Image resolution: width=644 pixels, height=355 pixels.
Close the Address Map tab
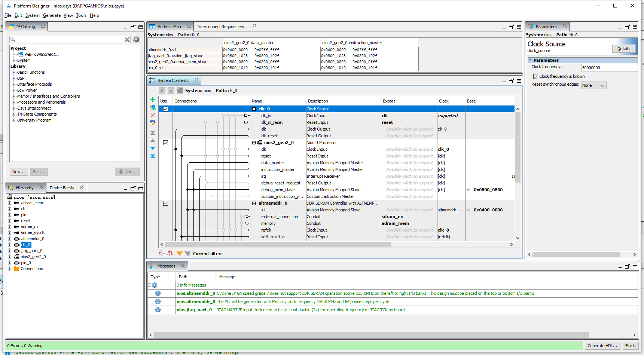tap(189, 27)
